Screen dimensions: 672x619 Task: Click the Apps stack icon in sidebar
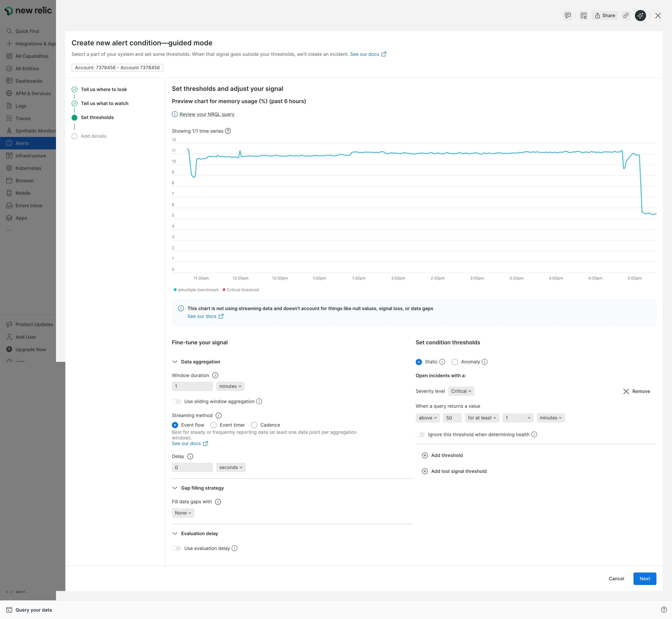click(9, 218)
